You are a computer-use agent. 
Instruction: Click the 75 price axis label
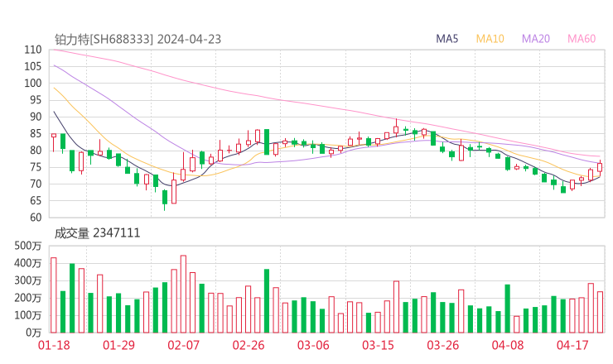coord(36,168)
